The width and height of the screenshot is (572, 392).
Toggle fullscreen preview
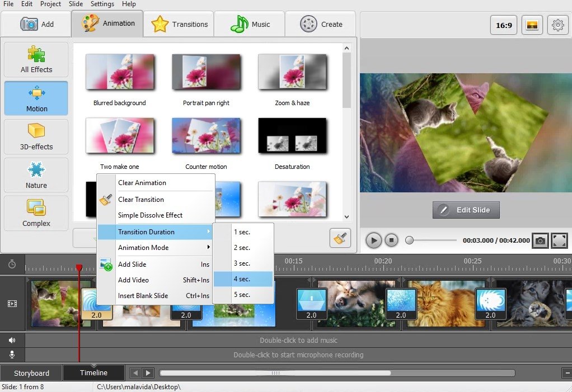pyautogui.click(x=560, y=240)
